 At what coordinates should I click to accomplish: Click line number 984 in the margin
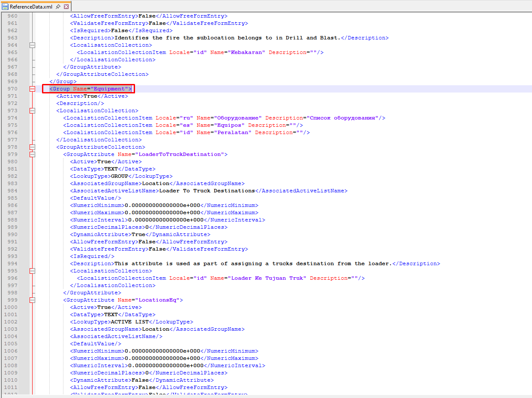click(x=12, y=191)
